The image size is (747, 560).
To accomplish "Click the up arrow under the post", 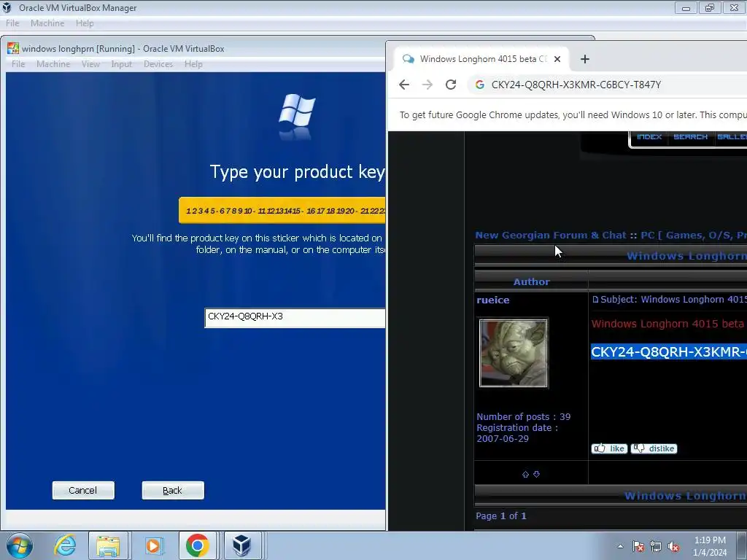I will click(525, 474).
